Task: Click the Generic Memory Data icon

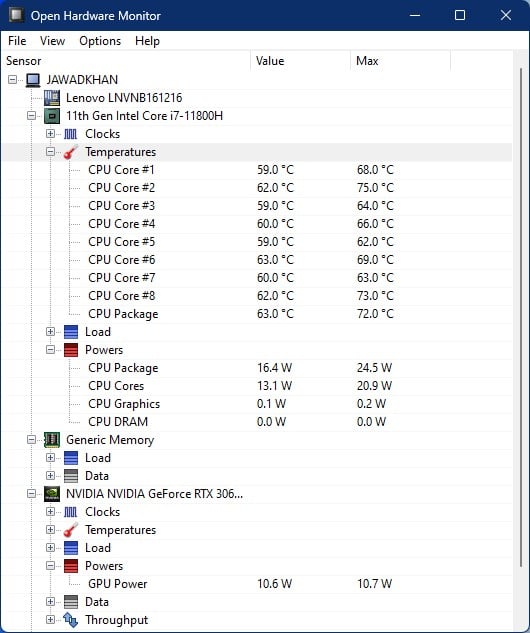Action: (71, 476)
